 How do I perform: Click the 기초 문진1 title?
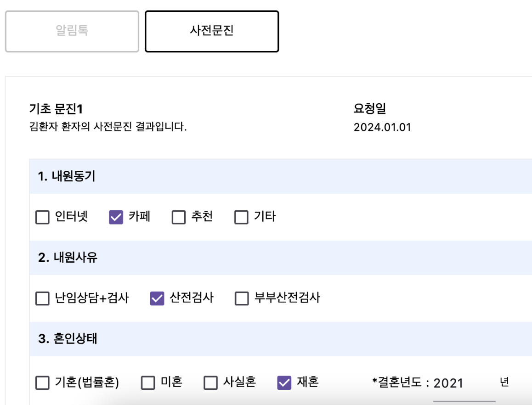pos(56,109)
